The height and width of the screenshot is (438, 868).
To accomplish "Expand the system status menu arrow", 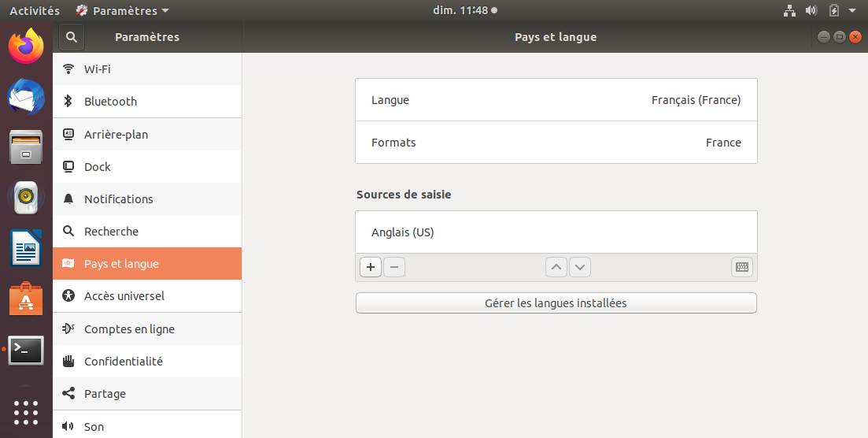I will [x=852, y=11].
